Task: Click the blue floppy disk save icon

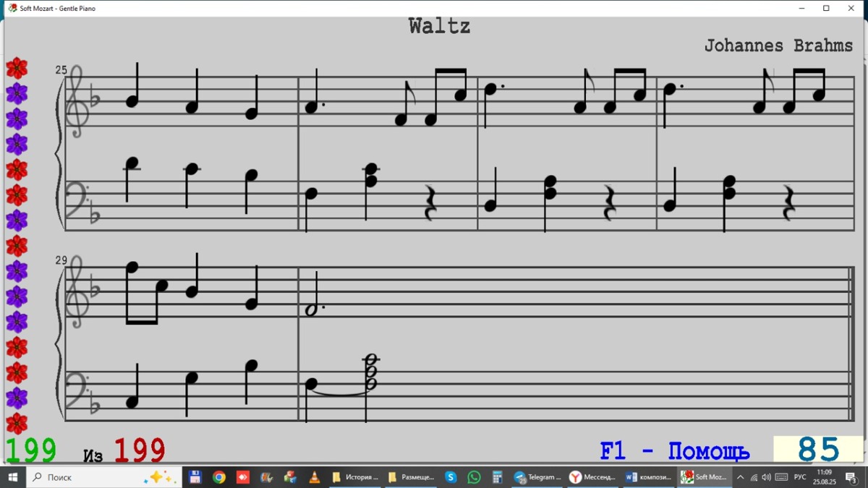Action: click(x=195, y=477)
